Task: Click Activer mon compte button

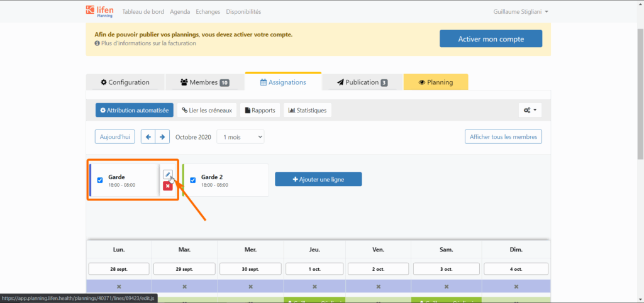Action: 491,39
